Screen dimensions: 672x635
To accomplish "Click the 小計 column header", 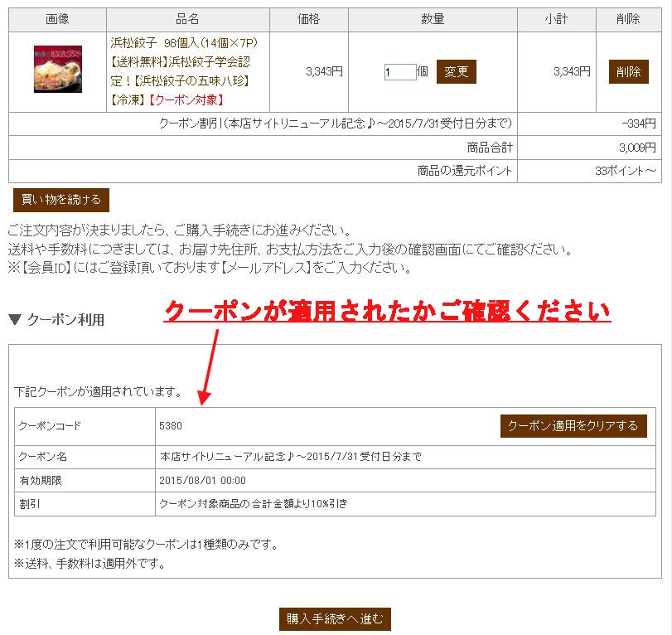I will 557,19.
